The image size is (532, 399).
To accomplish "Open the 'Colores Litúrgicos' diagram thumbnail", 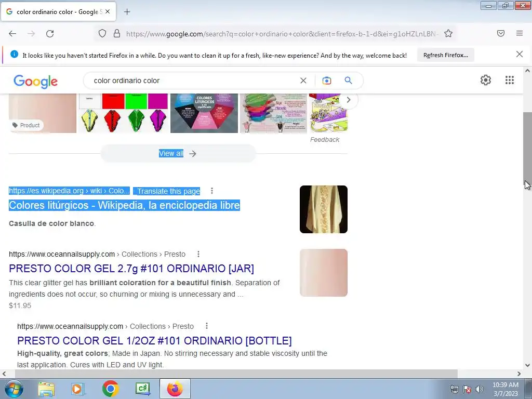I will click(204, 113).
